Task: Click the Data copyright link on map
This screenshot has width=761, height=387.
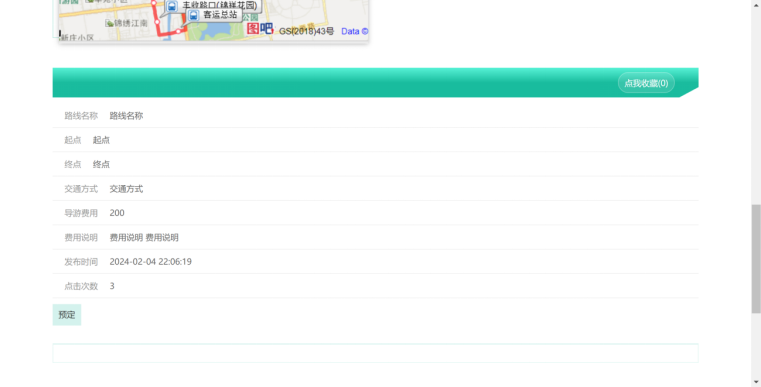Action: pos(355,31)
